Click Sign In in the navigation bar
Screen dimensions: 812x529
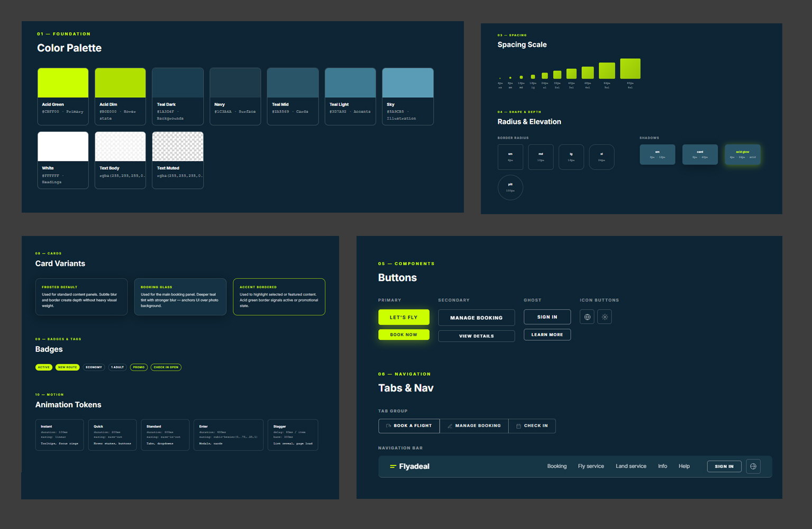[724, 466]
